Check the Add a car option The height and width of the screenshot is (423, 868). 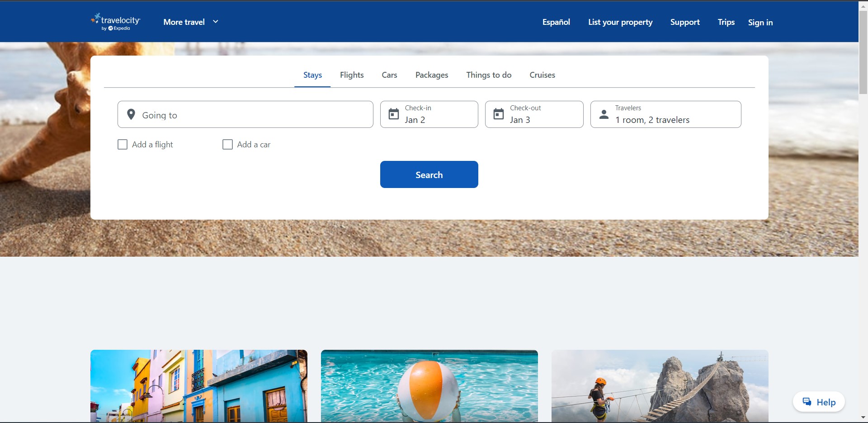point(227,145)
